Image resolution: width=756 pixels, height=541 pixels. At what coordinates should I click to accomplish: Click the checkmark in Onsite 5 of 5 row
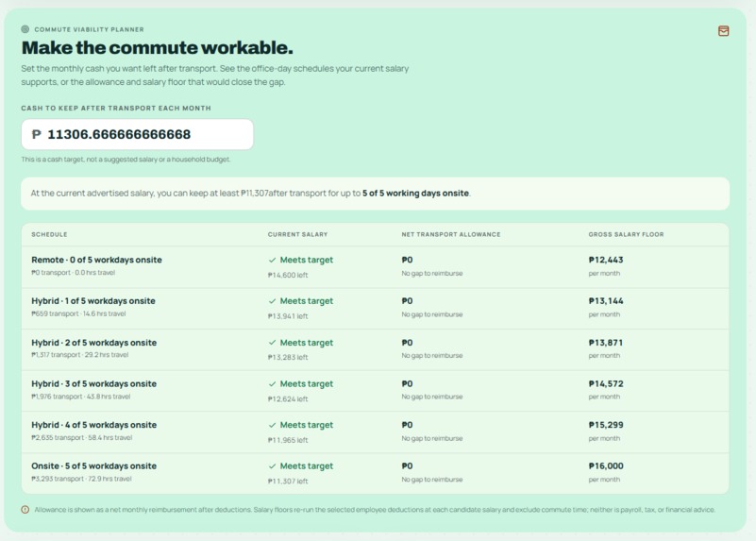click(272, 466)
